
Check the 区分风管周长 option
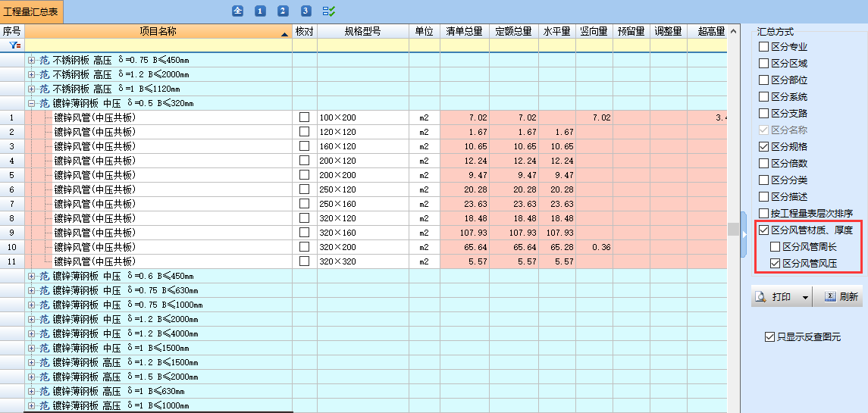pos(775,247)
